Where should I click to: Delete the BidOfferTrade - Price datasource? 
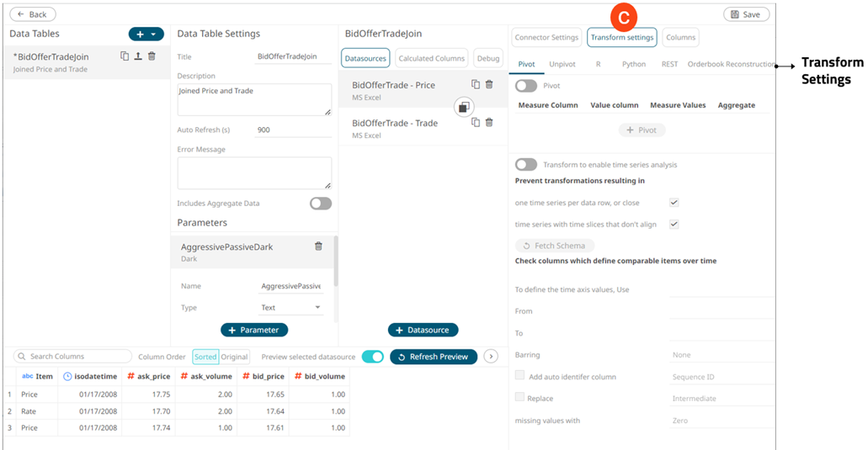489,84
